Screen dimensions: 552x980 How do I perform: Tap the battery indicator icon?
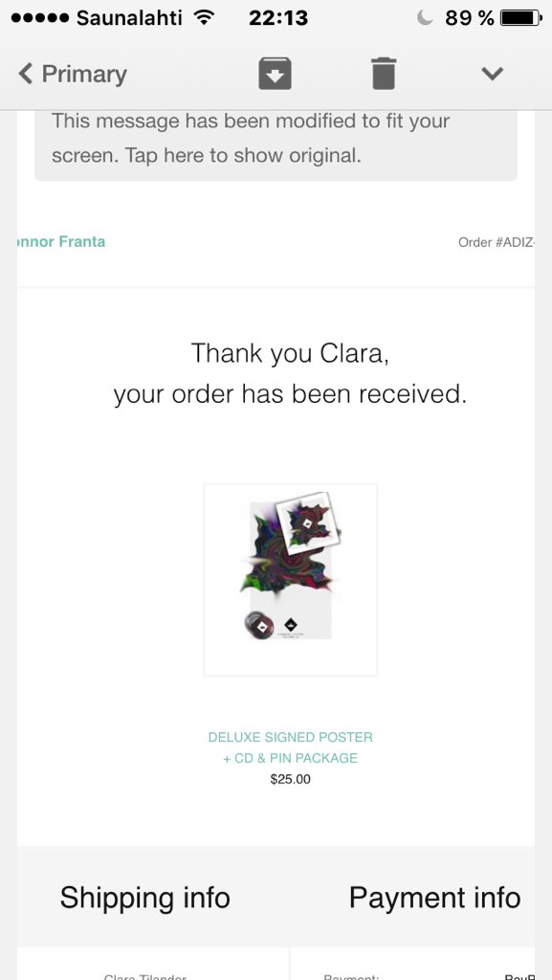click(521, 17)
